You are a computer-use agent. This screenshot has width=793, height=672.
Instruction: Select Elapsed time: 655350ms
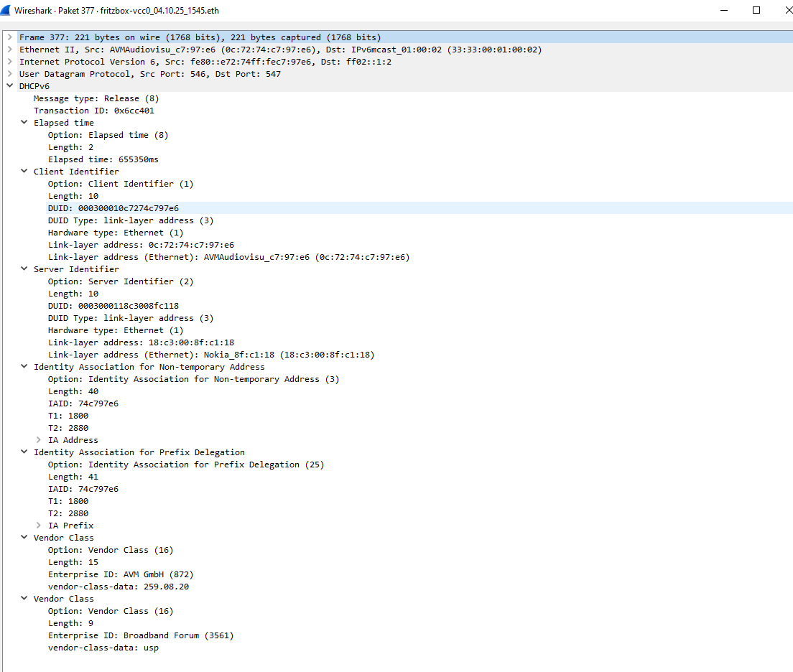point(103,159)
